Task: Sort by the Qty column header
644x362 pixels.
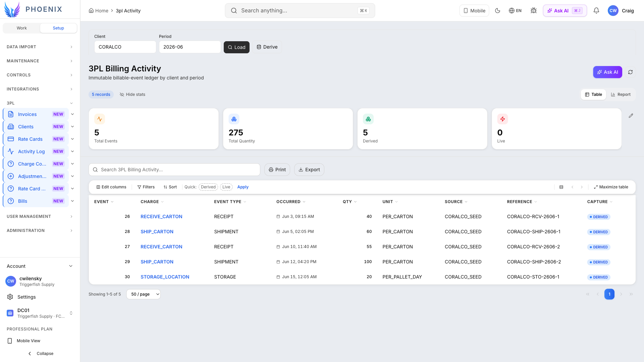Action: coord(350,202)
